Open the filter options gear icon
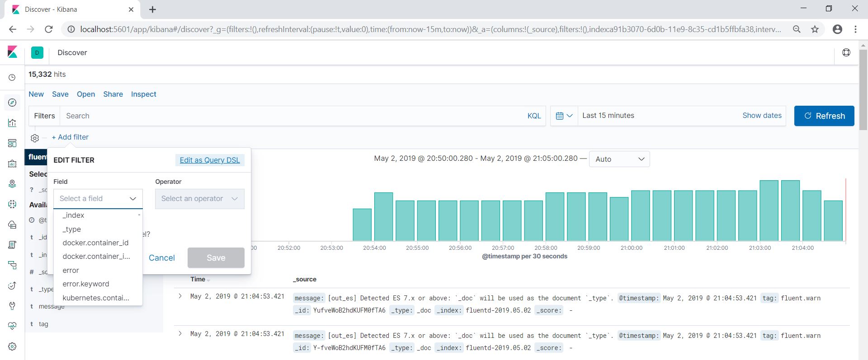The width and height of the screenshot is (868, 360). click(x=35, y=138)
